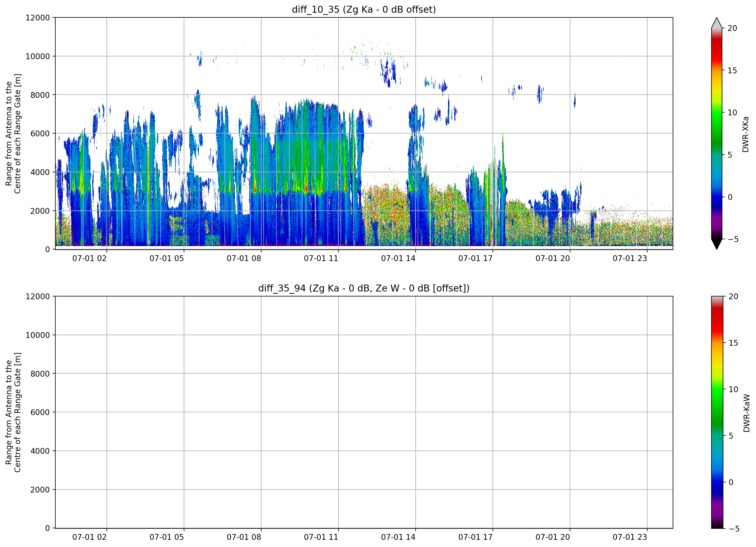756x547 pixels.
Task: Click the top colorbar lower black arrow
Action: point(717,244)
